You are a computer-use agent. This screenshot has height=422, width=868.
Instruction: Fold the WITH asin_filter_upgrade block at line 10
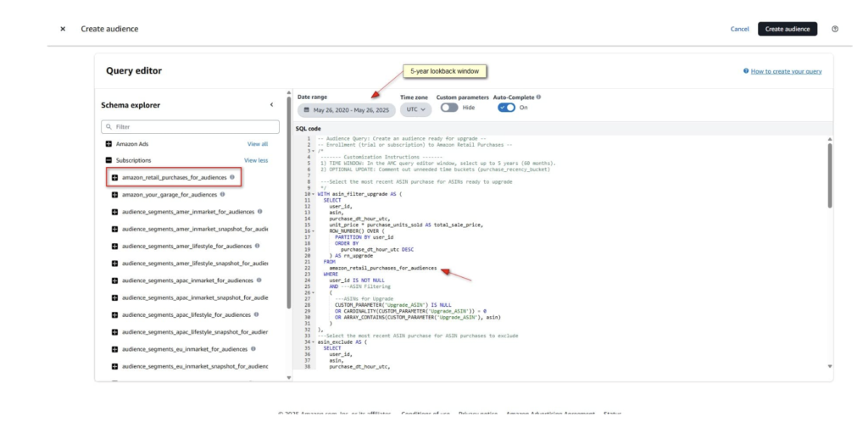pyautogui.click(x=314, y=194)
